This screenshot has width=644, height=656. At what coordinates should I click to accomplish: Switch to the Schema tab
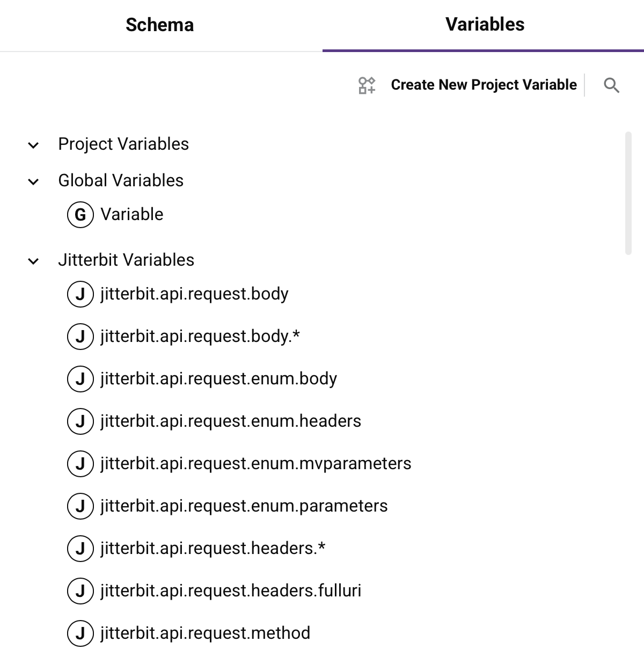coord(159,25)
